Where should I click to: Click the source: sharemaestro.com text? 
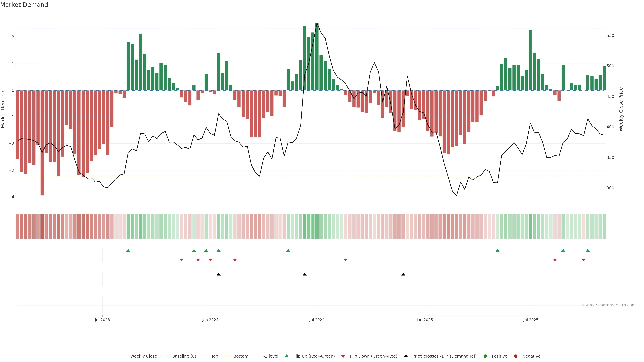coord(609,305)
